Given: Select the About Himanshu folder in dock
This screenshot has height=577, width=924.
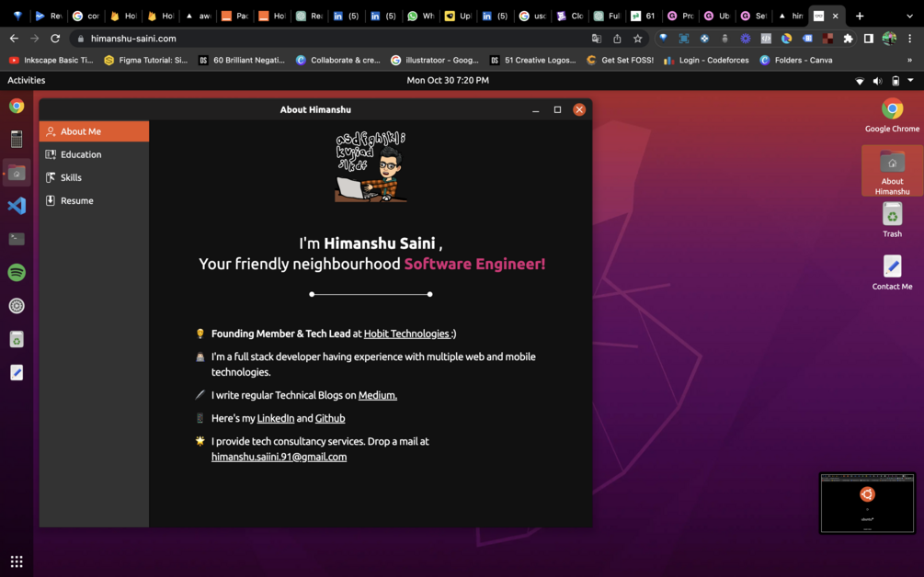Looking at the screenshot, I should [x=17, y=173].
